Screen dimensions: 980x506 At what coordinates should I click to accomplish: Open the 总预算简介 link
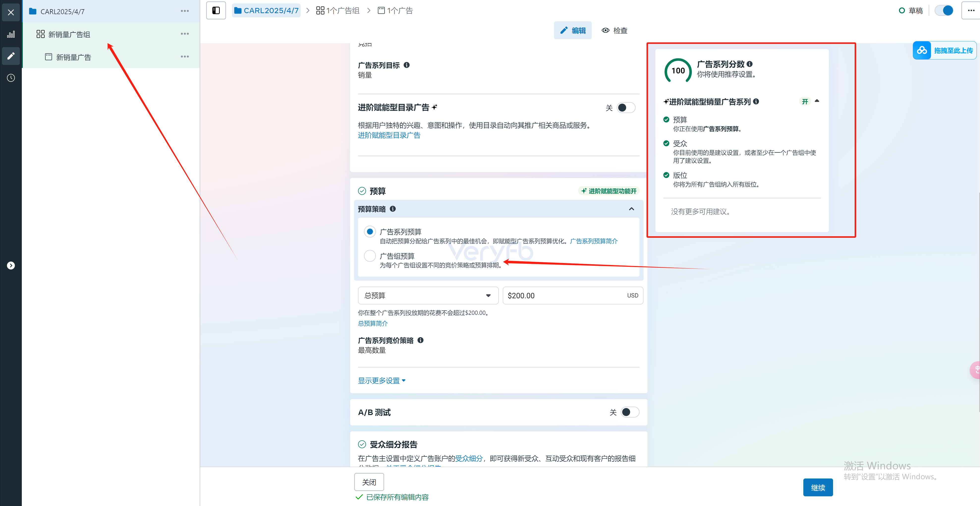coord(372,323)
